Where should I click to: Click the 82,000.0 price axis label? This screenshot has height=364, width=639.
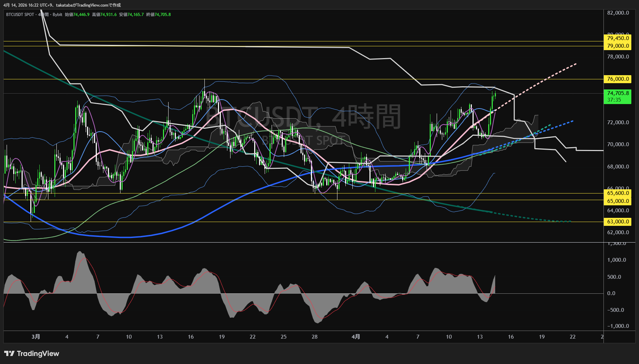point(618,13)
